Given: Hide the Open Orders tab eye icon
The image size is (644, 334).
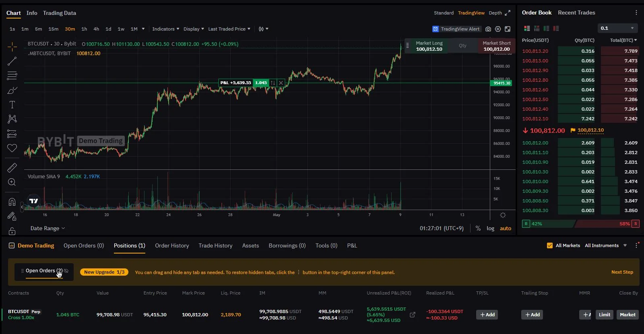Looking at the screenshot, I should 66,271.
